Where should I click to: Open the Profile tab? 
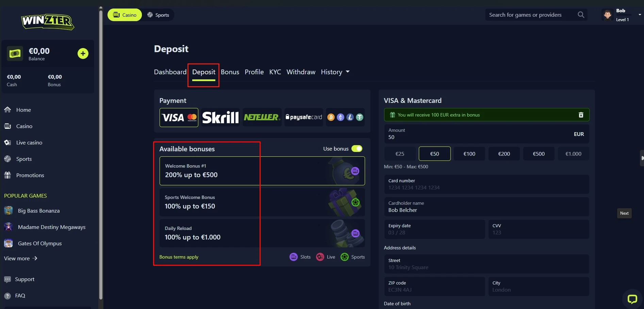254,72
